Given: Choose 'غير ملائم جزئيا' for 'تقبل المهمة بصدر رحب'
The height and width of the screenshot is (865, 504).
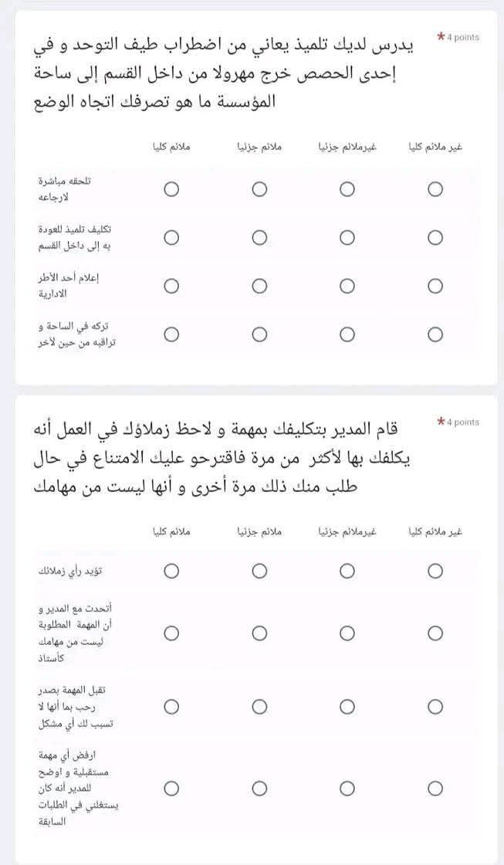Looking at the screenshot, I should point(347,707).
